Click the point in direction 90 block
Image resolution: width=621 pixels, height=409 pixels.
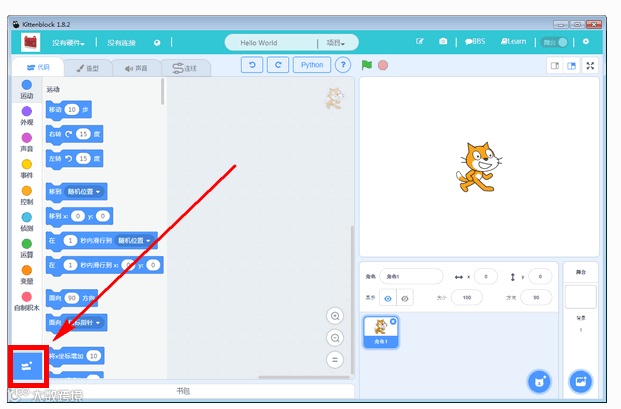(71, 298)
